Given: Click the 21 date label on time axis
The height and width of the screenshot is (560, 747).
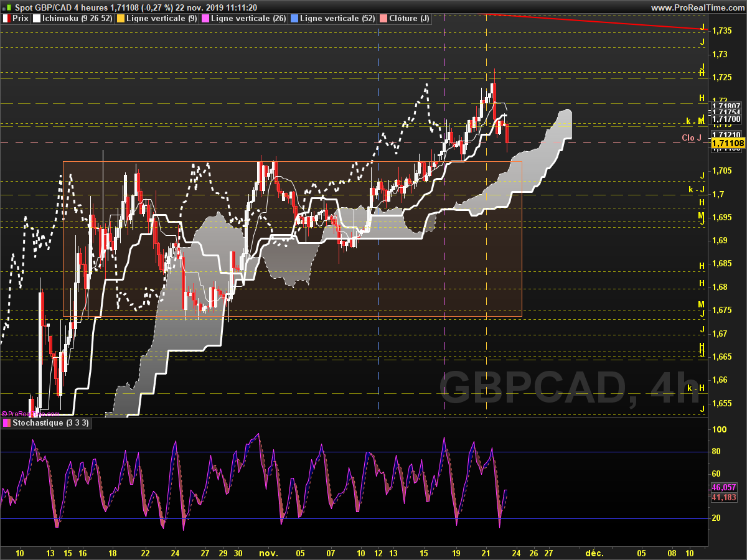Looking at the screenshot, I should pyautogui.click(x=486, y=553).
